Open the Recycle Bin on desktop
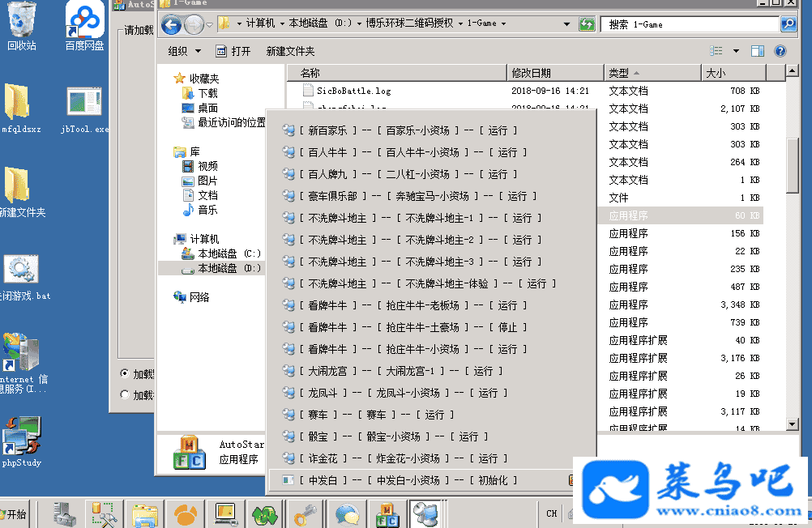The width and height of the screenshot is (812, 528). pyautogui.click(x=22, y=24)
